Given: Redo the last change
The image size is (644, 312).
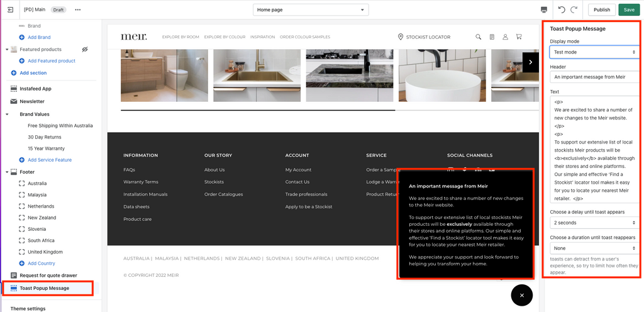Looking at the screenshot, I should (x=574, y=9).
